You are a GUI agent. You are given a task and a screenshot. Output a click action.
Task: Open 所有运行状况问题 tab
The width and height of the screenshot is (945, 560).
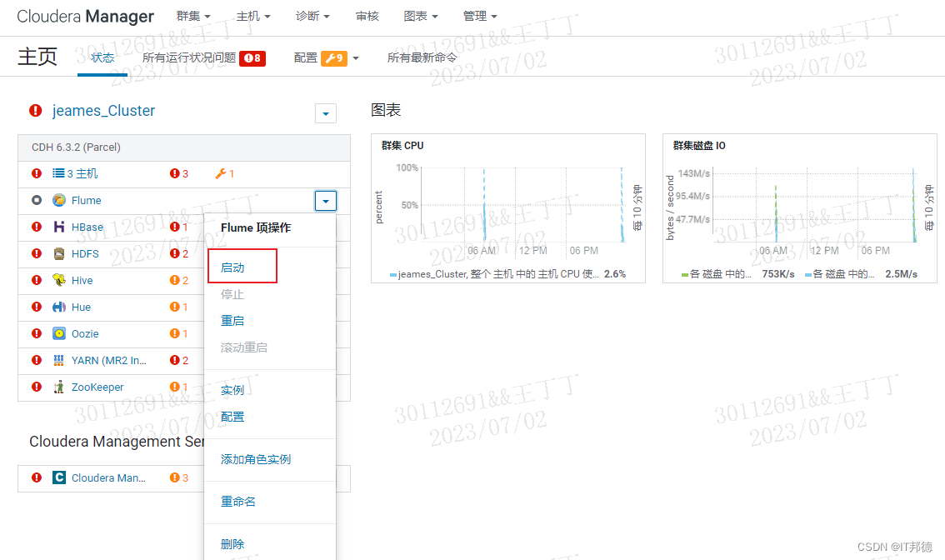203,57
